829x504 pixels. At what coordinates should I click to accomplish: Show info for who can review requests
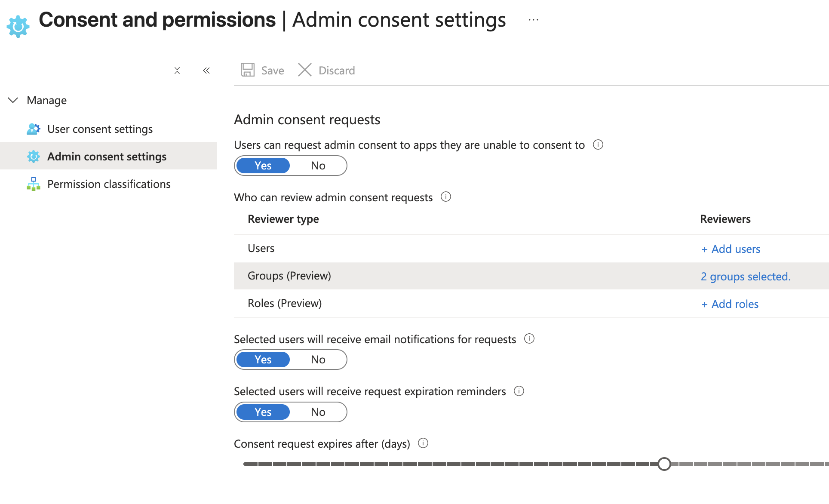click(446, 197)
